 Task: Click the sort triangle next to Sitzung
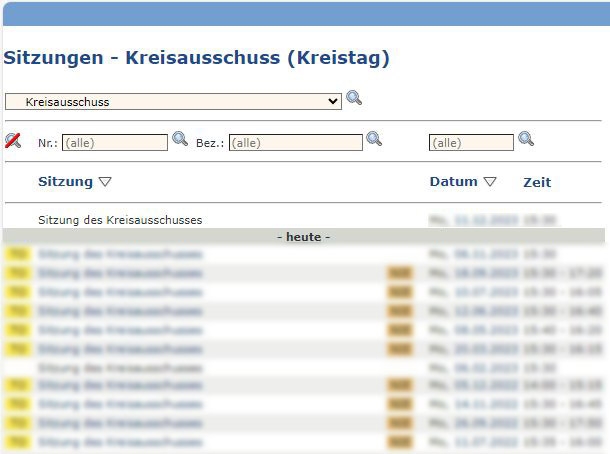[105, 183]
